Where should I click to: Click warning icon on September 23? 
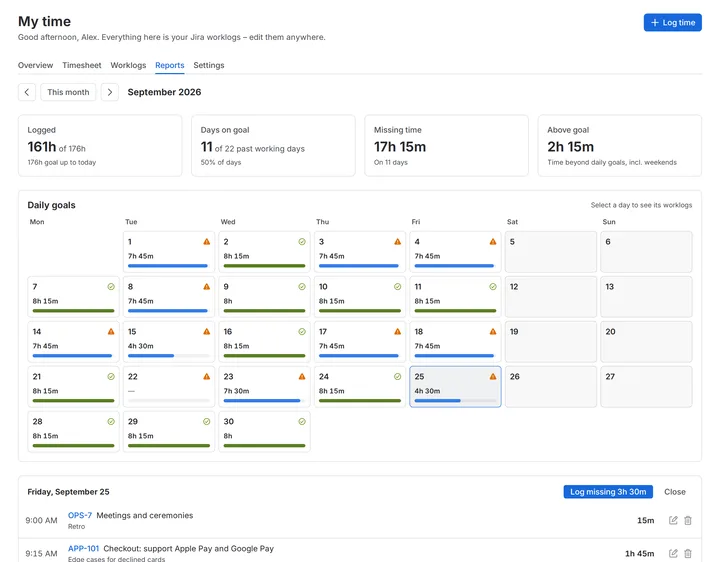point(302,377)
